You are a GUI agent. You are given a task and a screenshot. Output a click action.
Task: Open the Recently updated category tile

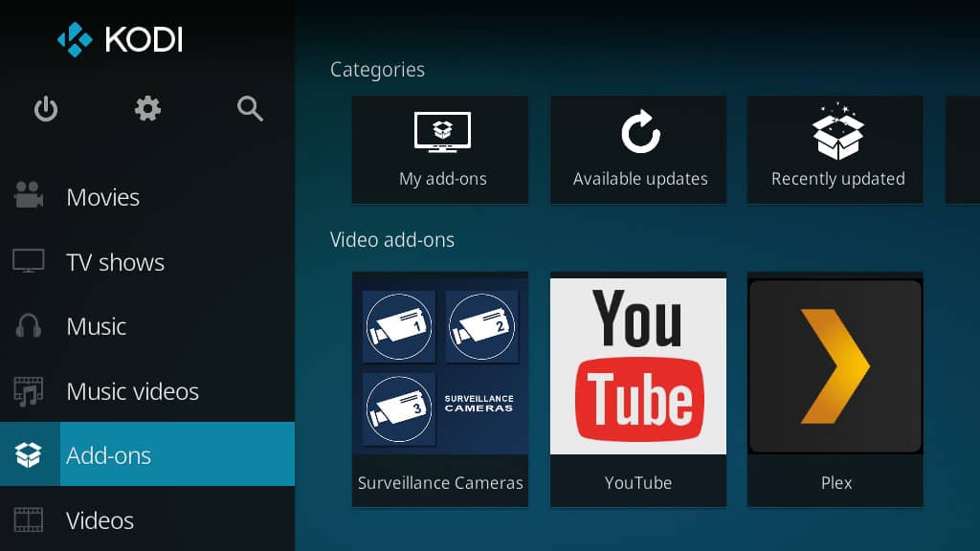[835, 150]
